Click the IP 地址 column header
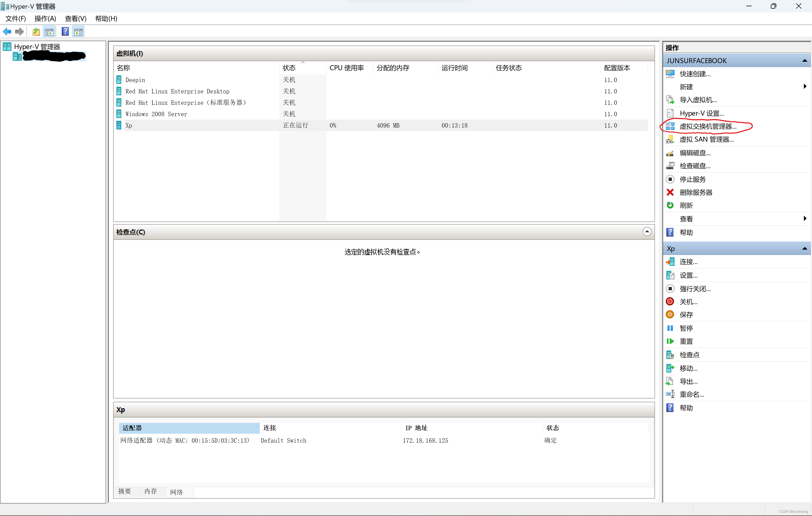The width and height of the screenshot is (812, 516). tap(472, 428)
